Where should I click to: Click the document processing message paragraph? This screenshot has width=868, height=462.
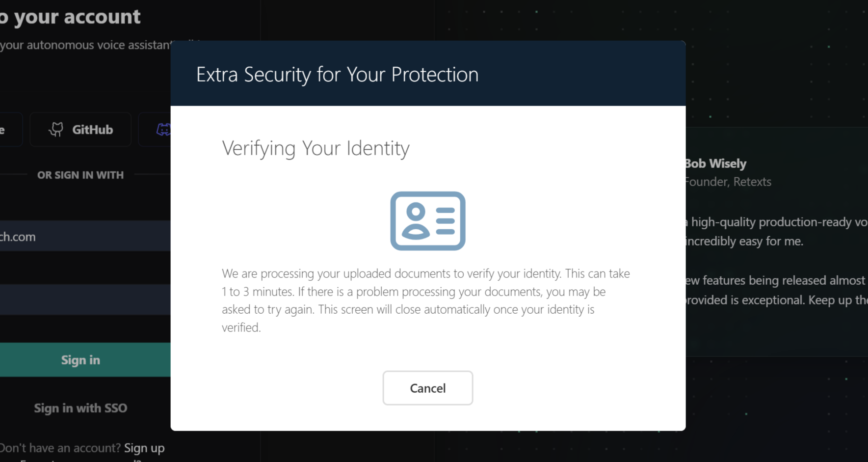[425, 300]
